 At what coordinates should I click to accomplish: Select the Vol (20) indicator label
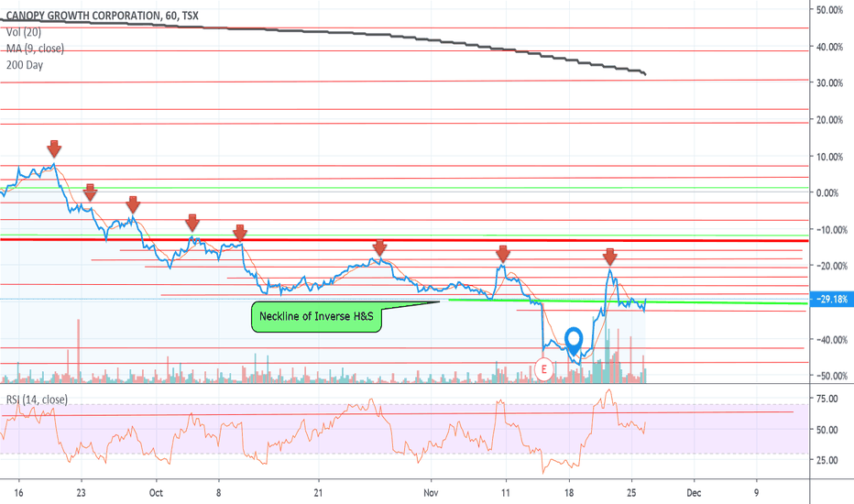pos(24,32)
